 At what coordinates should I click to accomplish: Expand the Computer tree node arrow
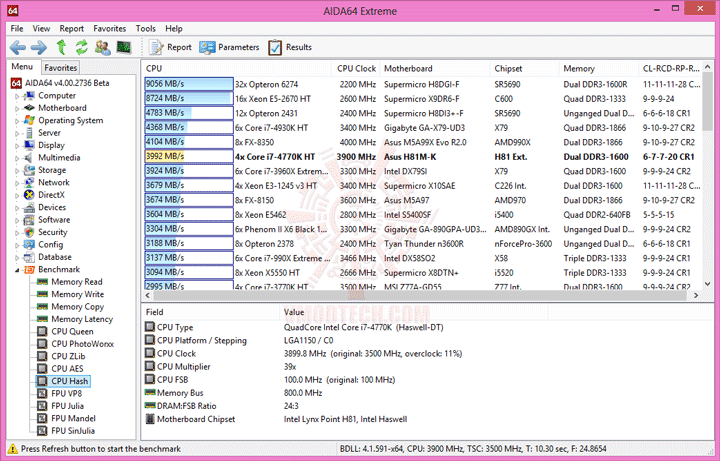(x=17, y=96)
